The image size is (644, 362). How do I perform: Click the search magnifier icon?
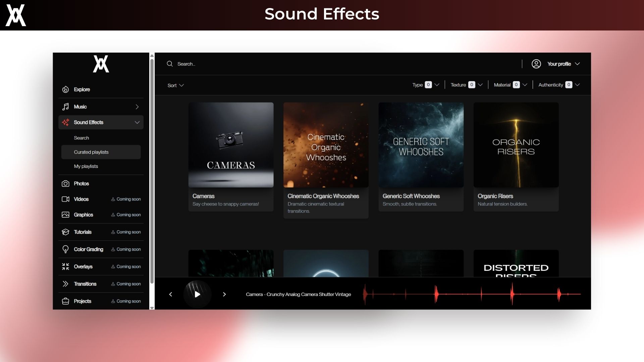pyautogui.click(x=170, y=64)
